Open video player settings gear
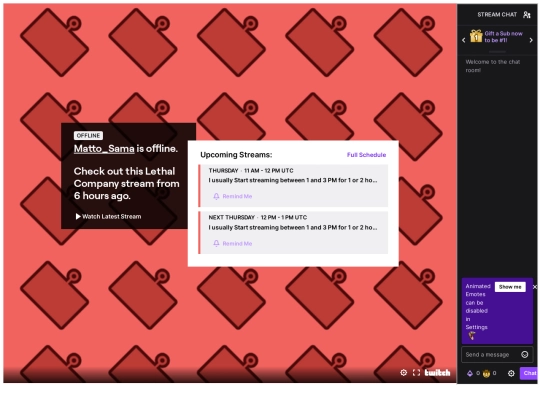 (x=404, y=372)
